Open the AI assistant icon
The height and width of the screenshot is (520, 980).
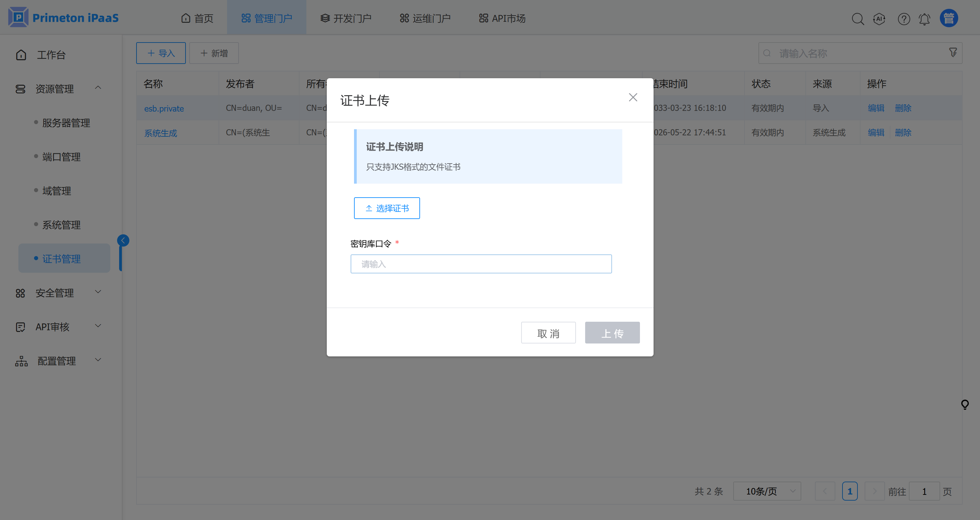pos(879,19)
